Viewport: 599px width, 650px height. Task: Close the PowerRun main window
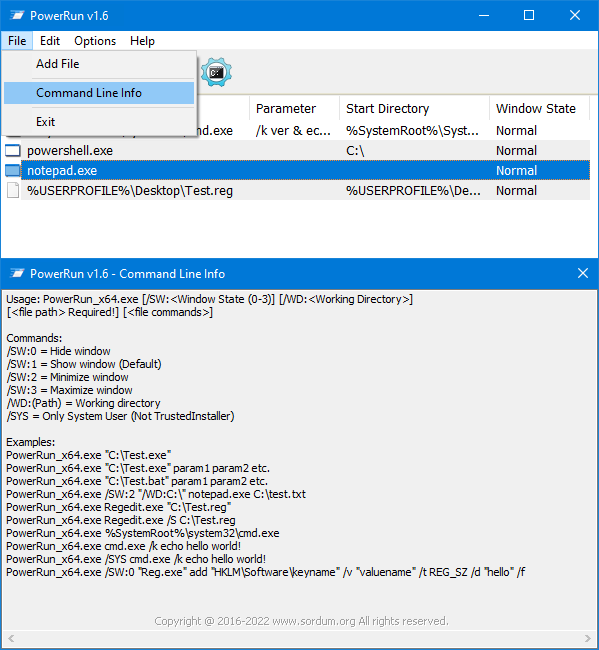pyautogui.click(x=575, y=16)
